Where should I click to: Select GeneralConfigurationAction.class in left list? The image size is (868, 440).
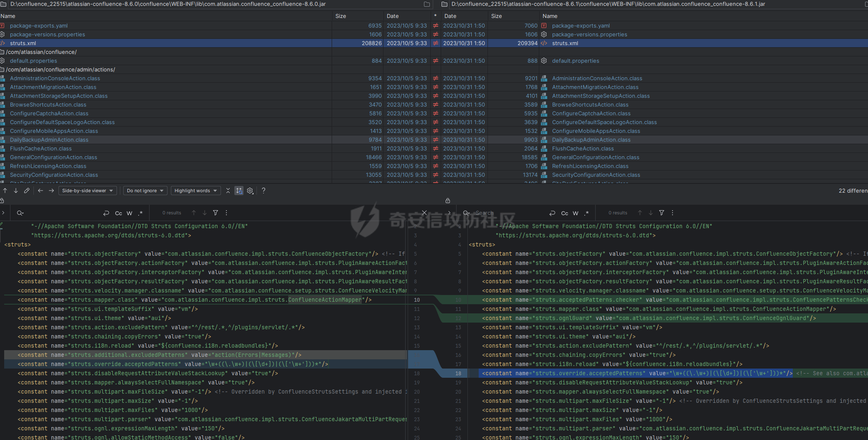[x=53, y=157]
